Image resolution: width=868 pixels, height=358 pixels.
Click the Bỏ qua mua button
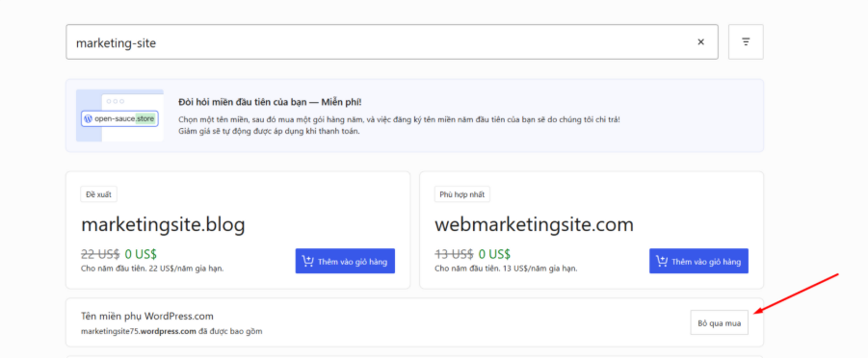coord(719,323)
